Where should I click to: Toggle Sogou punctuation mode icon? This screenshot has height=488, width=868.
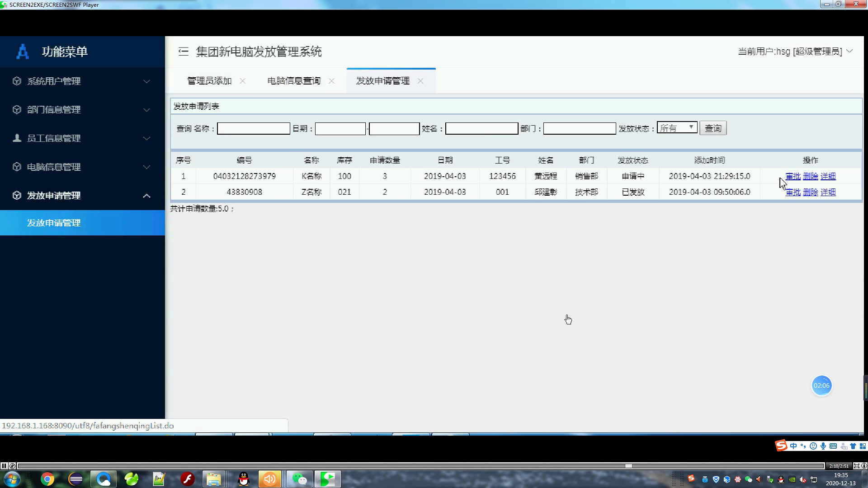(803, 446)
